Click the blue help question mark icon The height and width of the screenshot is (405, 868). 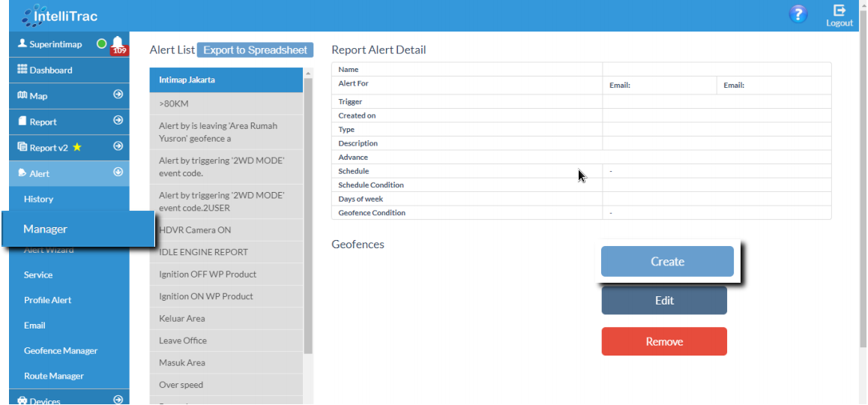click(x=798, y=14)
